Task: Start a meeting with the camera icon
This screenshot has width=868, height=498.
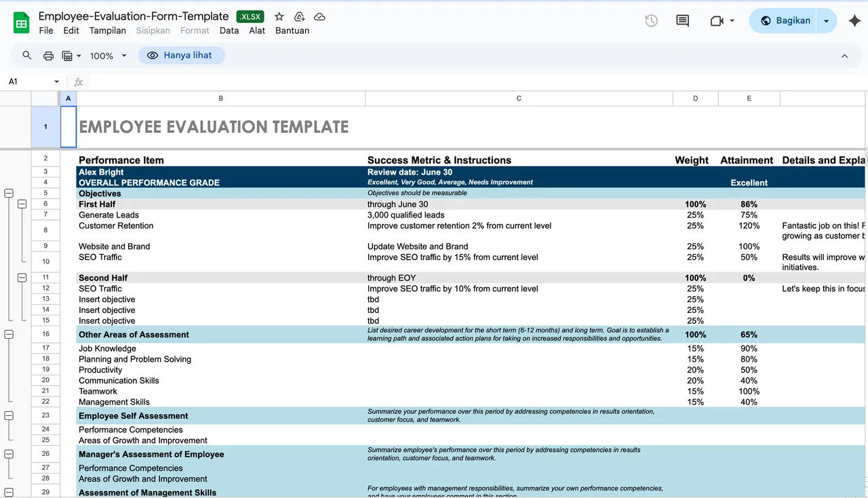Action: tap(717, 21)
